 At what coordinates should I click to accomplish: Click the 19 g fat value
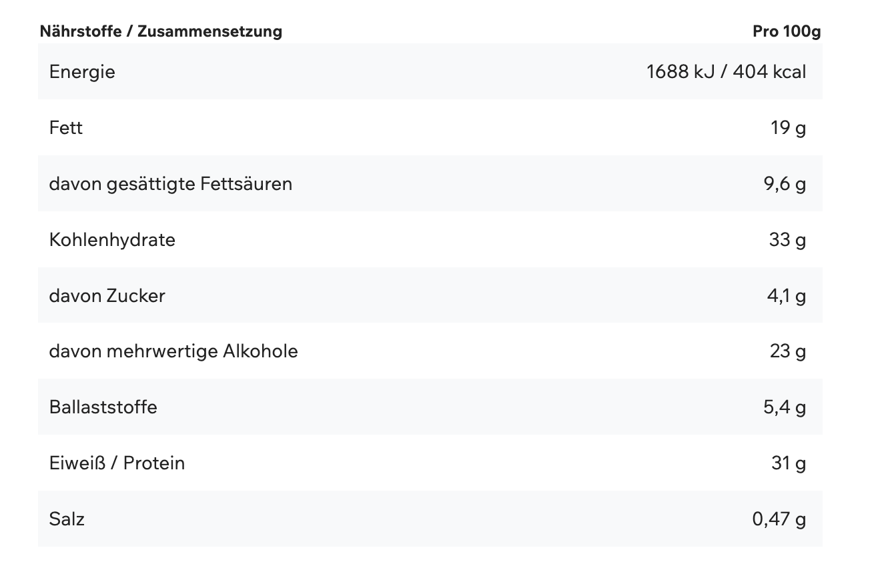click(788, 127)
